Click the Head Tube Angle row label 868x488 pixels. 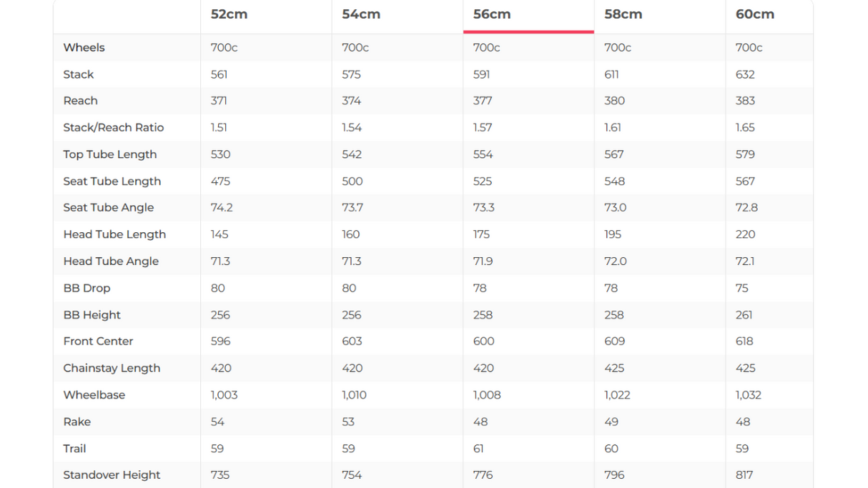111,261
